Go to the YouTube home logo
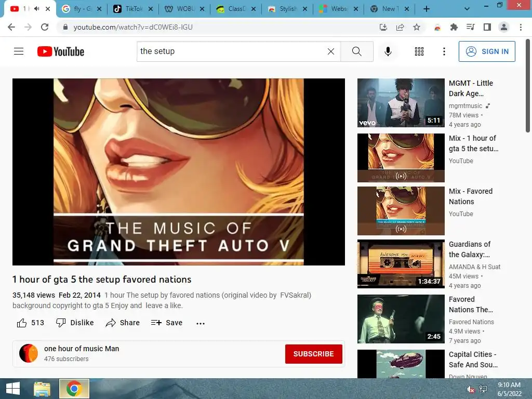Viewport: 532px width, 399px height. point(61,51)
